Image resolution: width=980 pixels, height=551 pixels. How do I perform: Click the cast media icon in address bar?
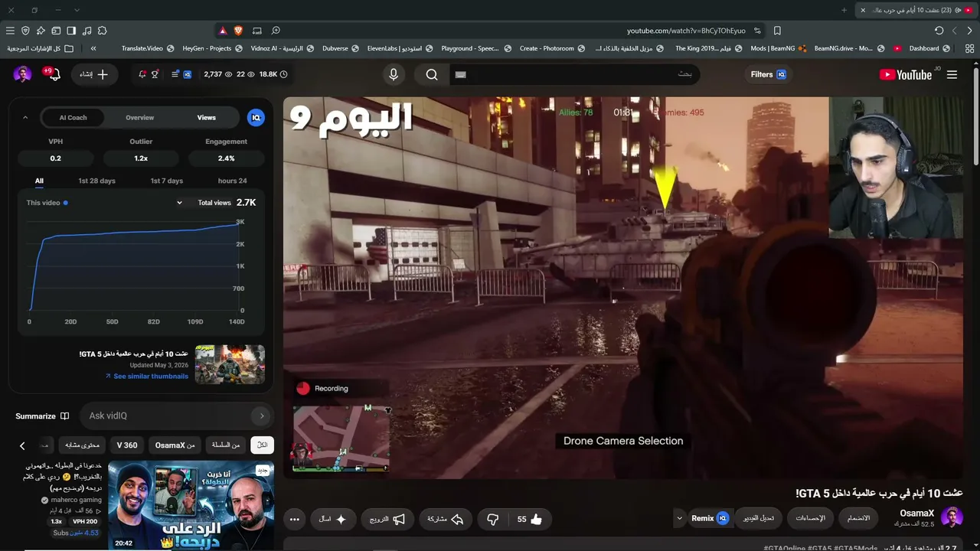pyautogui.click(x=257, y=31)
